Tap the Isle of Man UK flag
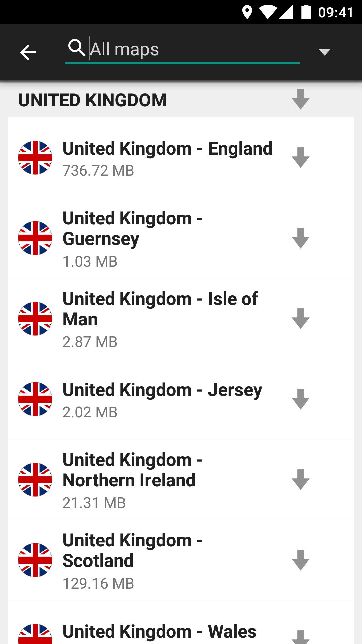 pos(35,318)
